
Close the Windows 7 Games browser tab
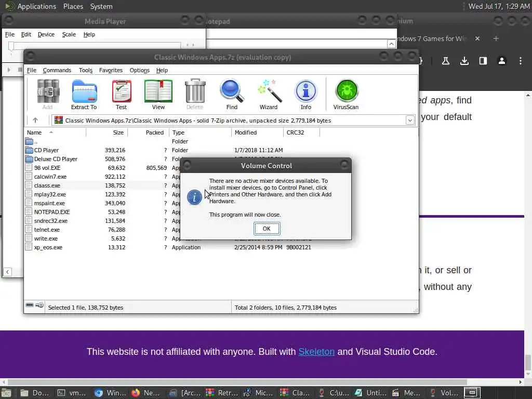[x=477, y=38]
